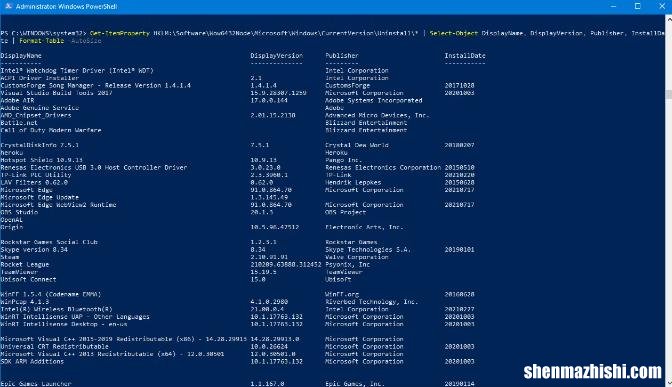The image size is (672, 387).
Task: Click the scrollbar down arrow
Action: click(x=669, y=382)
